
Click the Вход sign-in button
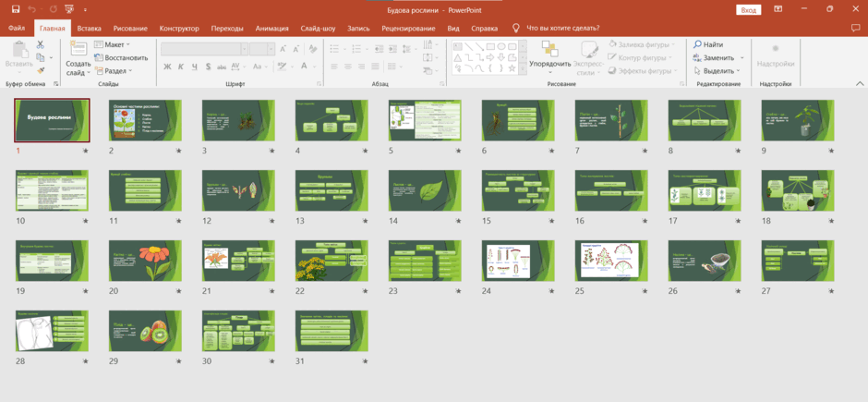tap(749, 10)
